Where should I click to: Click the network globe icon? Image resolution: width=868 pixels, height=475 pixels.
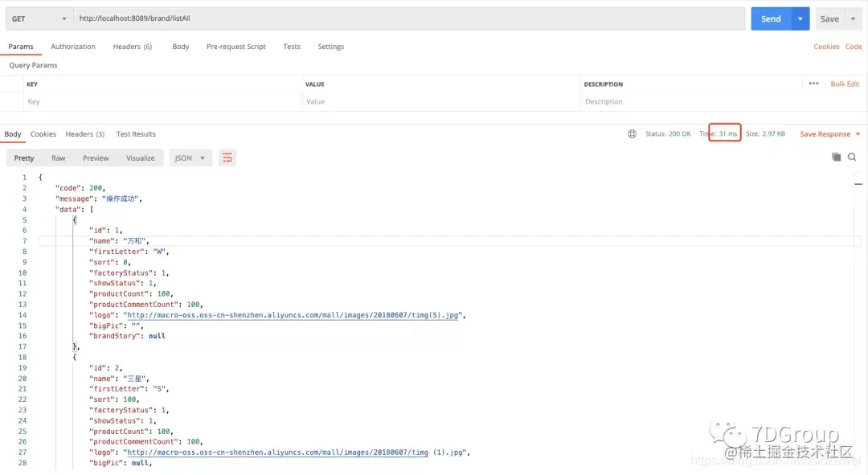(632, 134)
